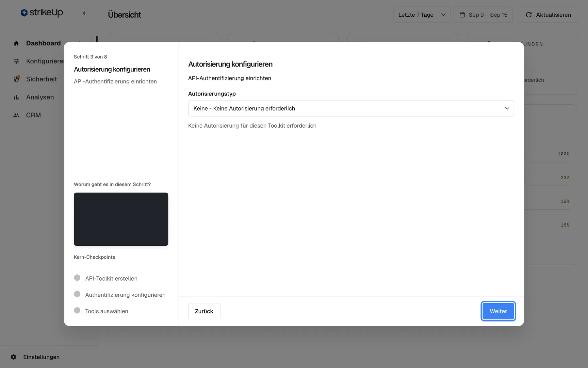Open the Letzte 7 Tage dropdown
Viewport: 588px width, 368px height.
[x=422, y=15]
